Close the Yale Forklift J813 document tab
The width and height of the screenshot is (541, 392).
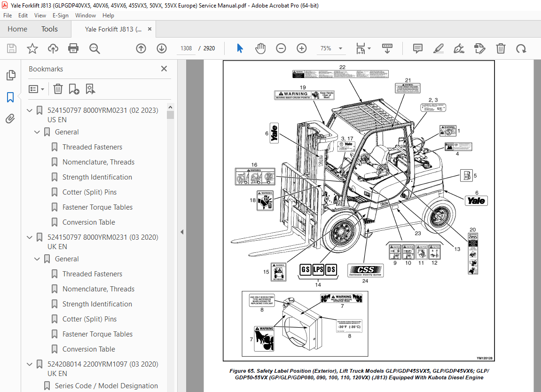149,29
